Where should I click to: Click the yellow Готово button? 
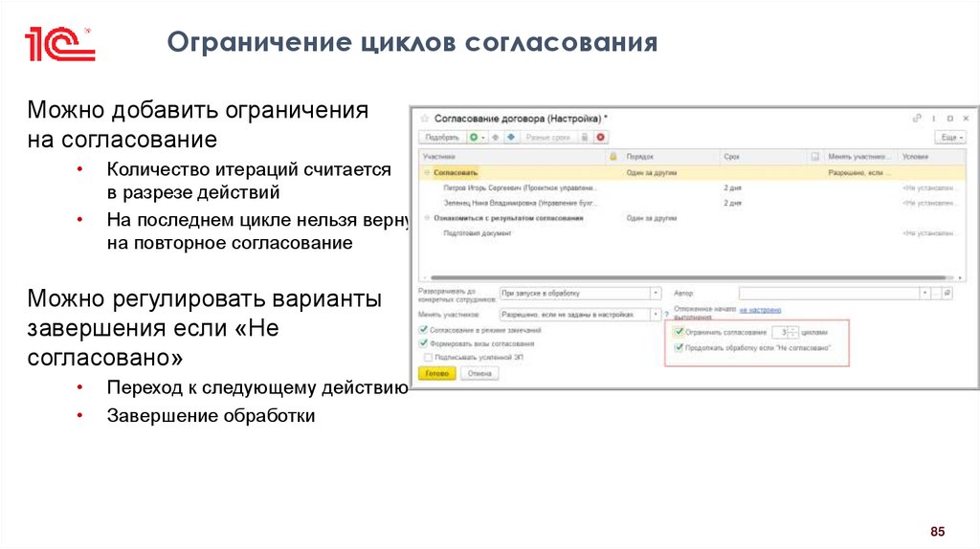436,374
